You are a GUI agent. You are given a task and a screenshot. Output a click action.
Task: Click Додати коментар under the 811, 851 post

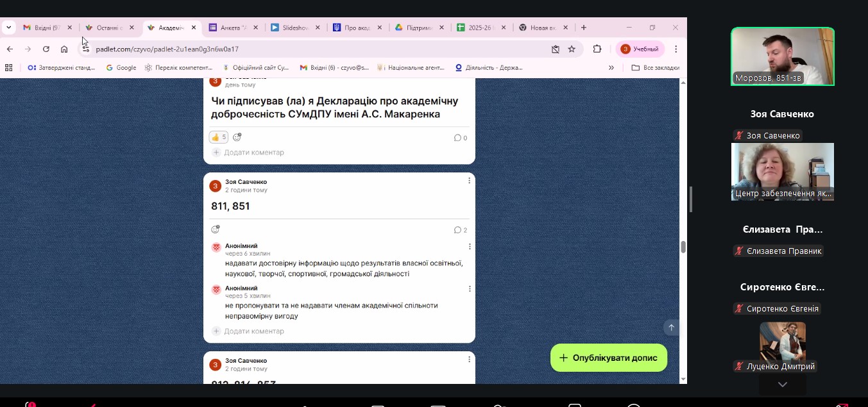point(253,331)
